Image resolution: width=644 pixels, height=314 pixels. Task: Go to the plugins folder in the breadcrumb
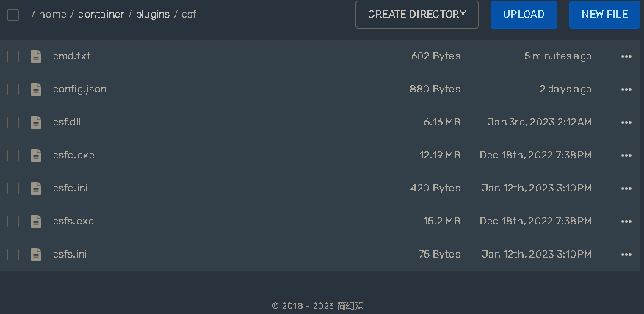153,15
